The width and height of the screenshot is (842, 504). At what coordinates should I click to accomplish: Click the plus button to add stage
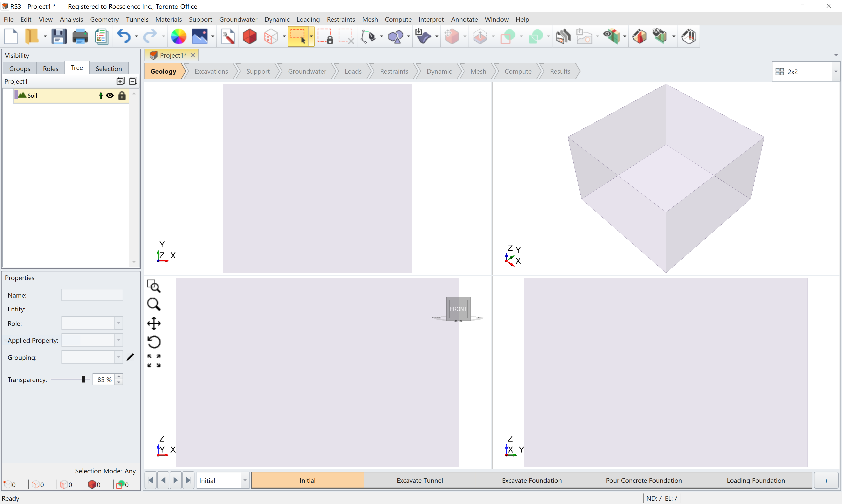click(826, 481)
